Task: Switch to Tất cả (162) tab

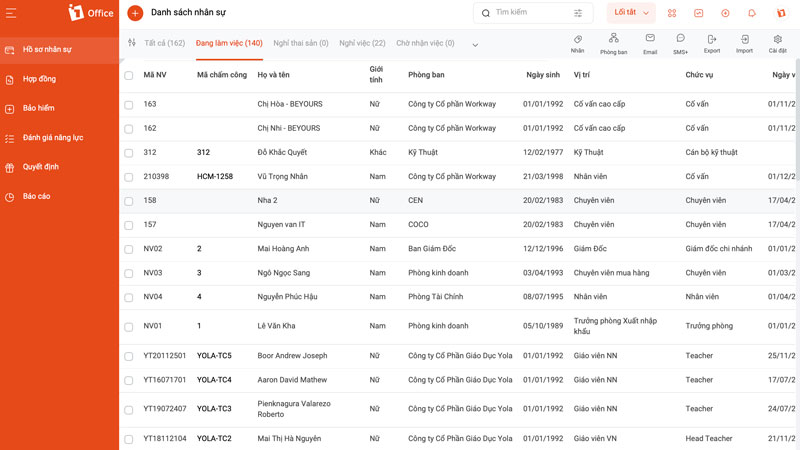Action: point(164,43)
